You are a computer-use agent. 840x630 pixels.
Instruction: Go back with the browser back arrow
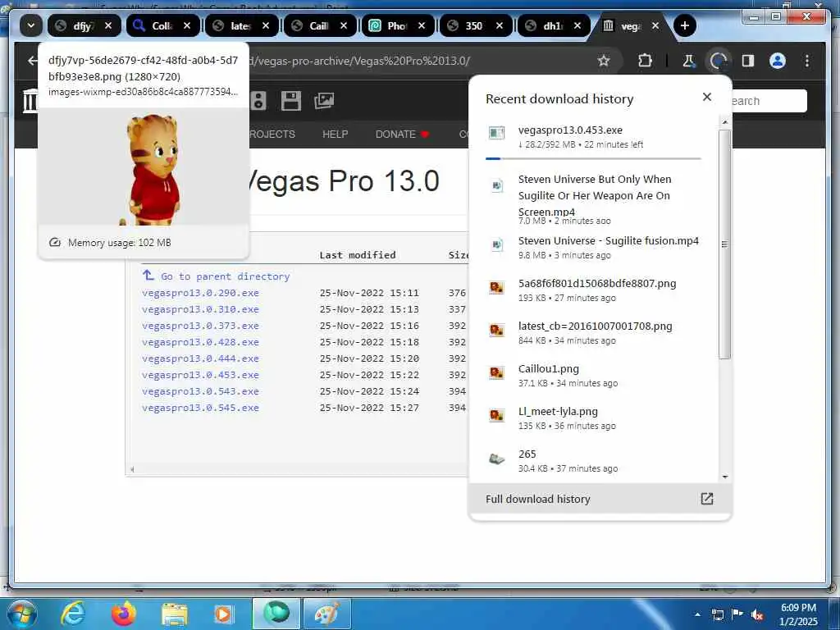[32, 61]
